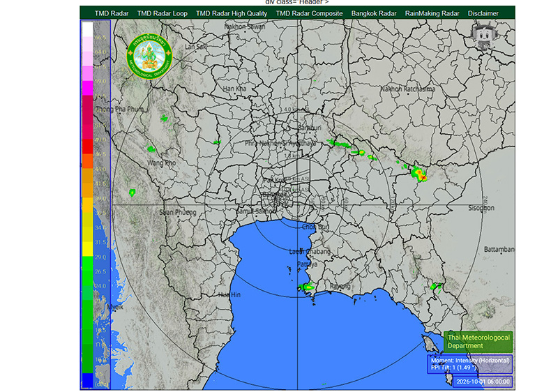Click the Thai Meteorologocal Department label
Viewport: 558px width, 392px height.
click(x=478, y=342)
